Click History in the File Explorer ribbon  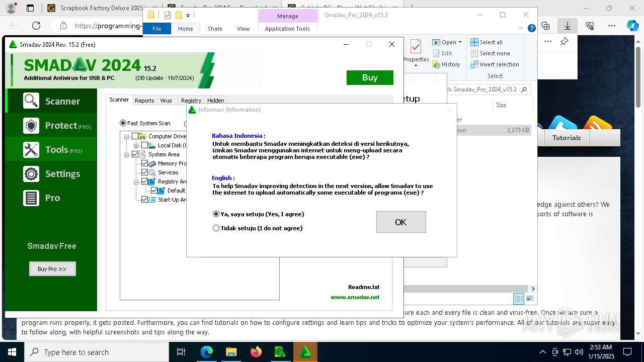[x=446, y=64]
